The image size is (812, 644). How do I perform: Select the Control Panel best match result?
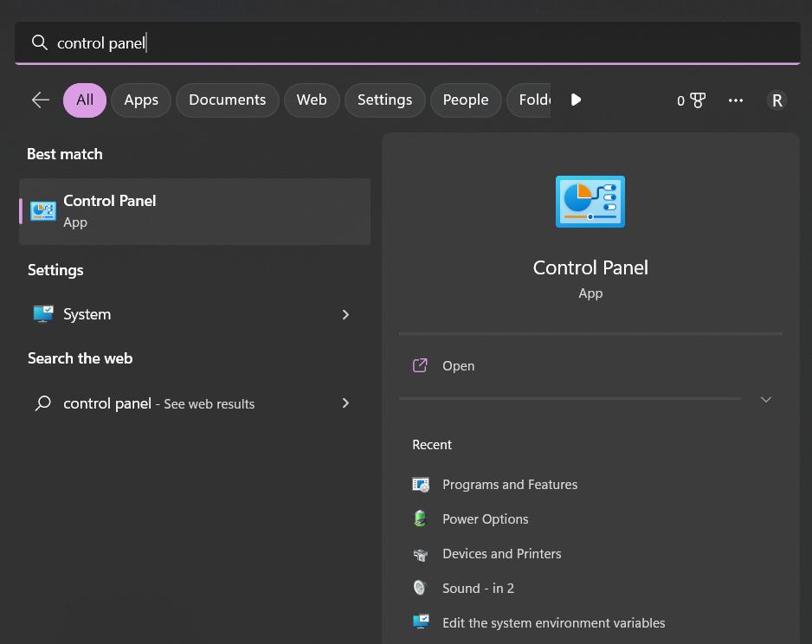(x=195, y=211)
